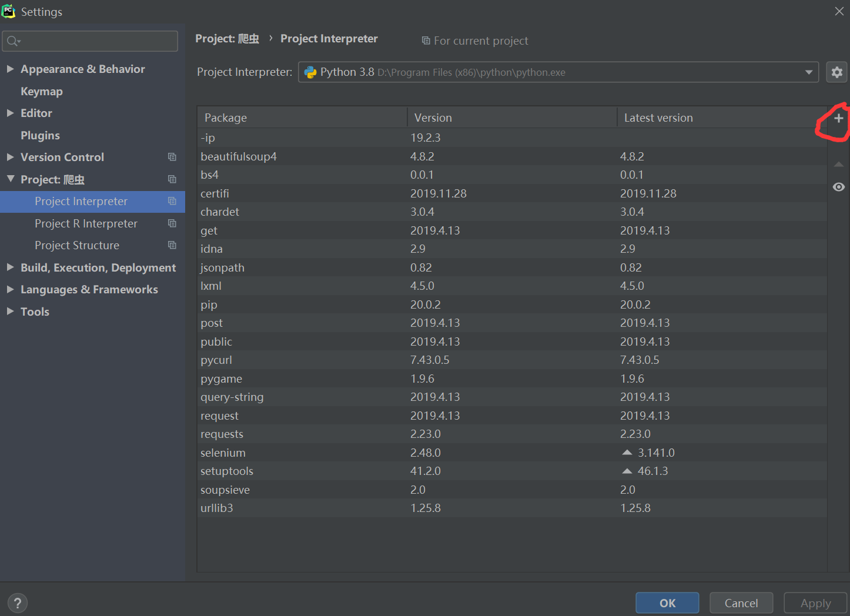850x616 pixels.
Task: Click the Apply button
Action: (815, 603)
